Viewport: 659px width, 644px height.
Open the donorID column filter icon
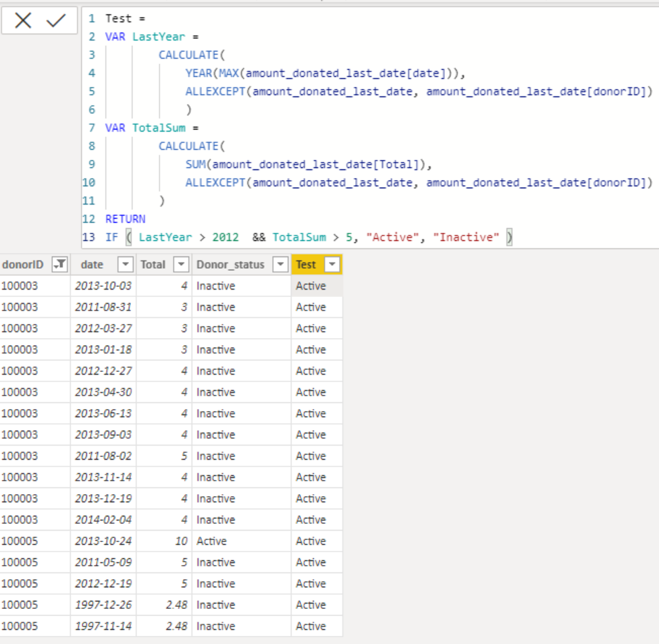(59, 264)
